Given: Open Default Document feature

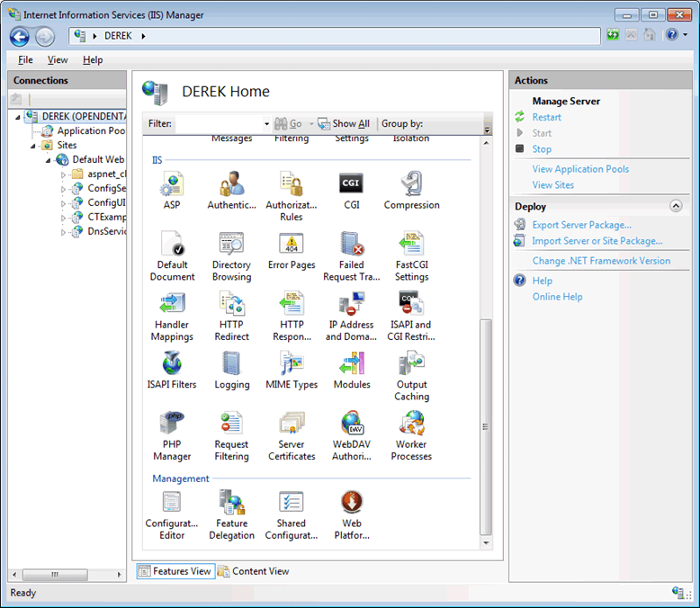Looking at the screenshot, I should (173, 256).
